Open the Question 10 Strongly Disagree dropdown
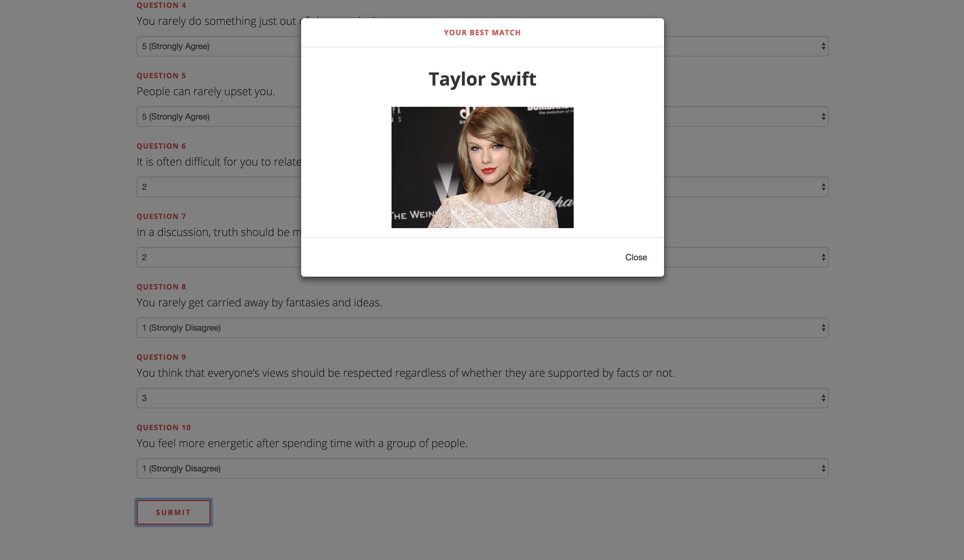The height and width of the screenshot is (560, 964). [x=482, y=468]
